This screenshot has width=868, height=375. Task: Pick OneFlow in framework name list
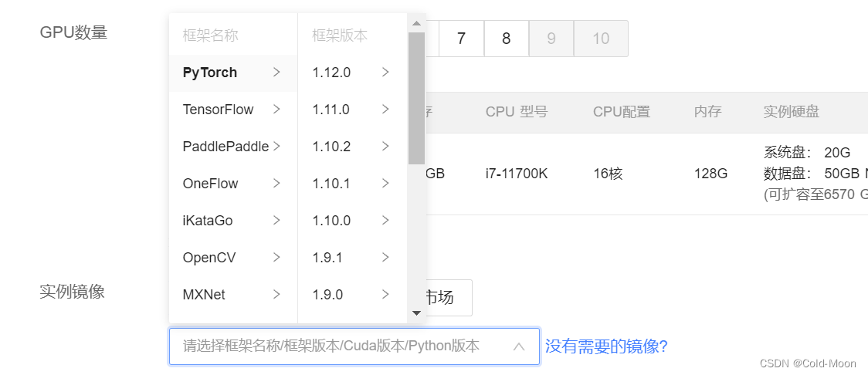click(233, 184)
